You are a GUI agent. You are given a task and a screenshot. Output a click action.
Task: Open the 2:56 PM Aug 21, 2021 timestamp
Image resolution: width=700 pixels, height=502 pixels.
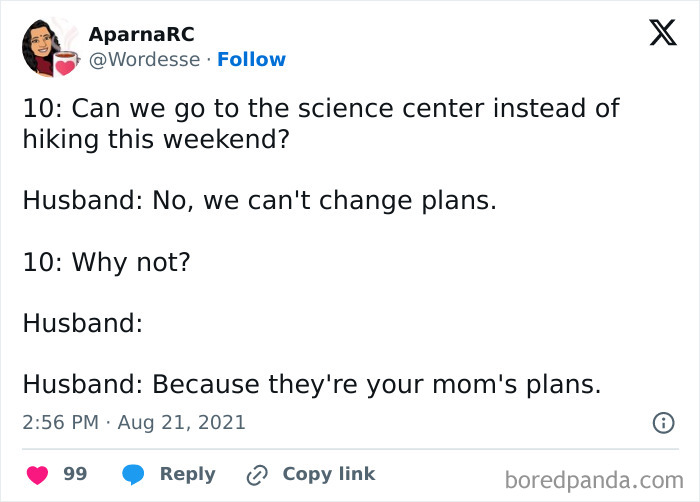click(134, 423)
